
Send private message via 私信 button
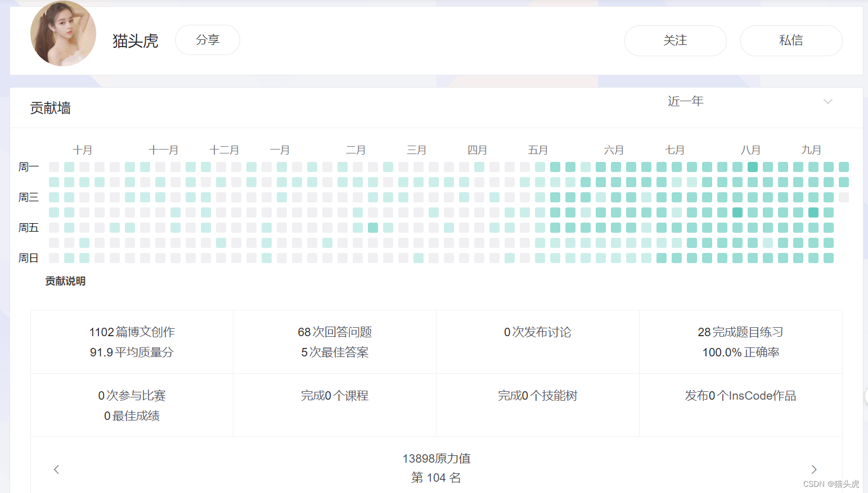pos(791,40)
